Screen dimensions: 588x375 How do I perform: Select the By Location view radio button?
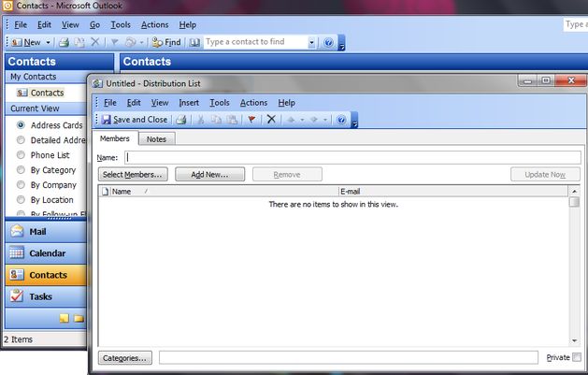tap(21, 199)
